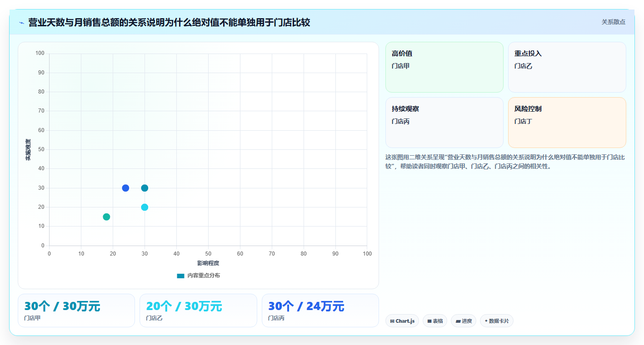Click the 20个 / 30万元 门店乙 stat card
This screenshot has height=345, width=644.
198,310
